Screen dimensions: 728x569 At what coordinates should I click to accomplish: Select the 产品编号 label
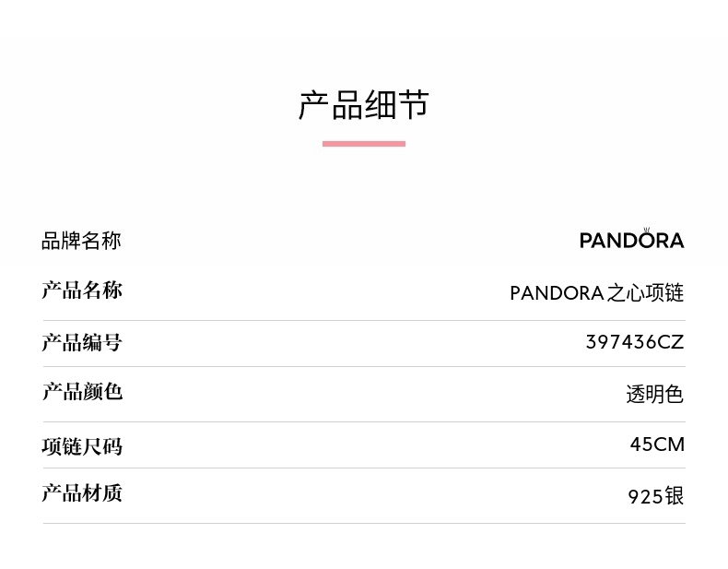tap(81, 343)
